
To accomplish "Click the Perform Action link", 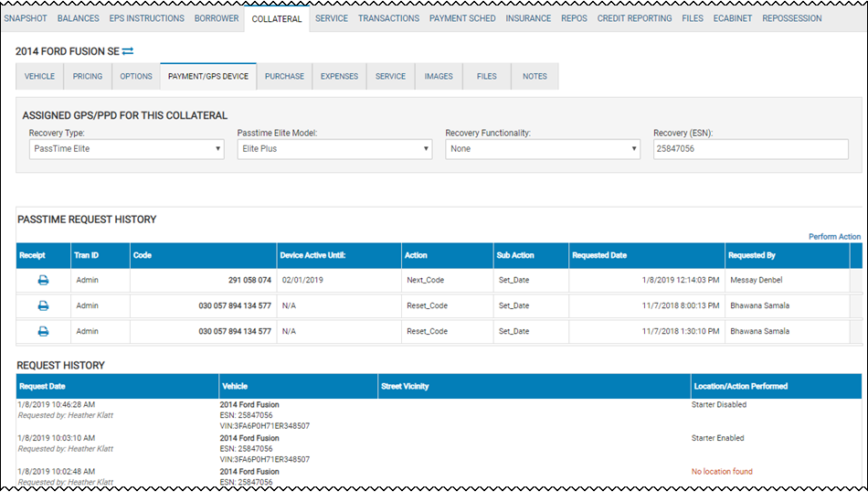I will click(x=834, y=237).
